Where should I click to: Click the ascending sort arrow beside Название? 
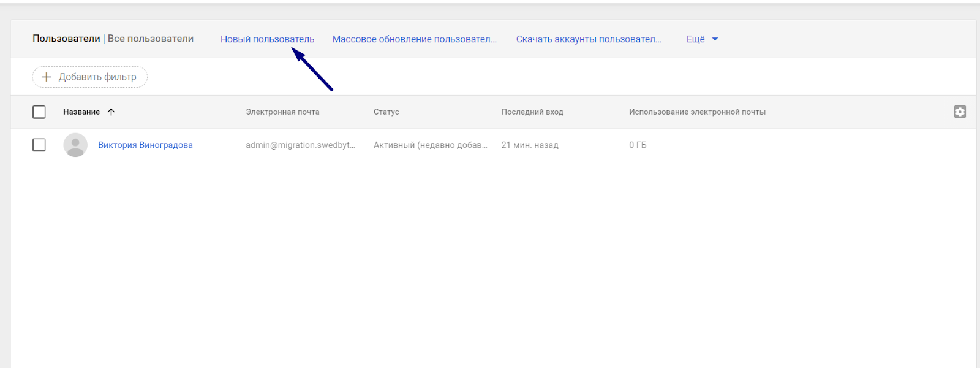pos(111,112)
